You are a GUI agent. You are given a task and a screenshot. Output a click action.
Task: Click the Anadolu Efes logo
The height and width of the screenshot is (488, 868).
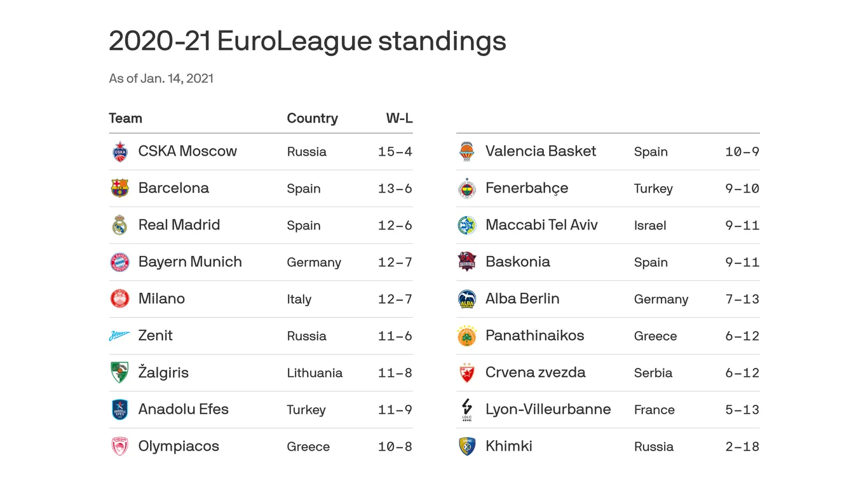pos(119,410)
